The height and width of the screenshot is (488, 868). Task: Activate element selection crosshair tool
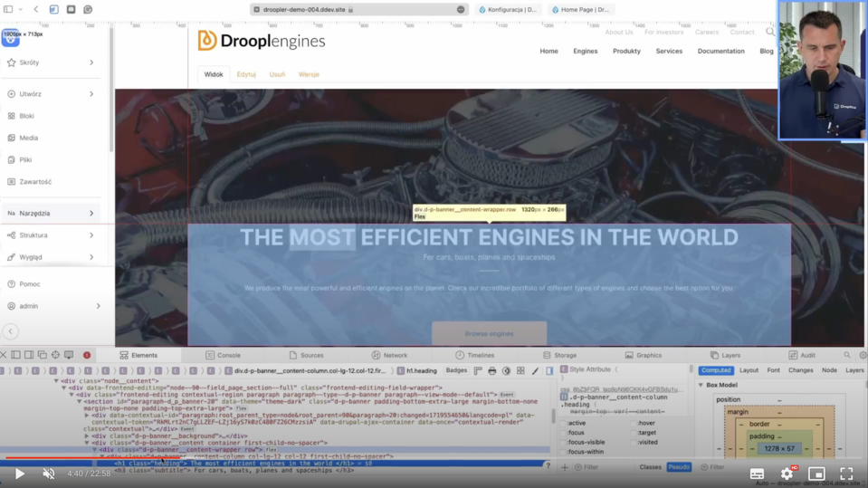(55, 355)
